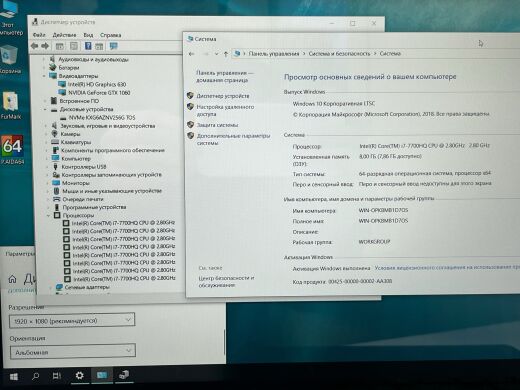Select 'NVMe KXG6AZNV256G TOS' disk
The image size is (520, 390).
tap(102, 117)
